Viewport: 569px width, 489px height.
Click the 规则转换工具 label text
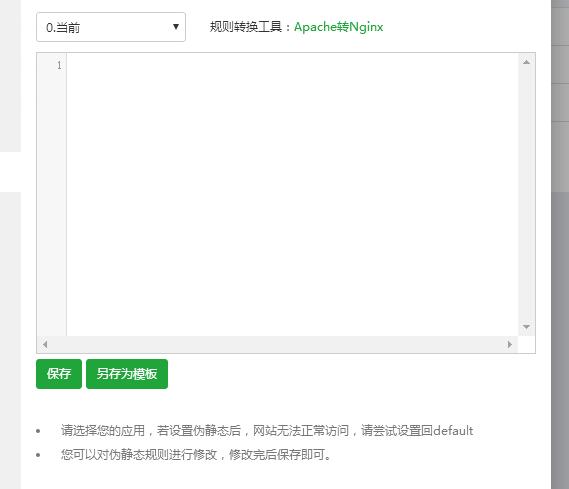tap(246, 27)
